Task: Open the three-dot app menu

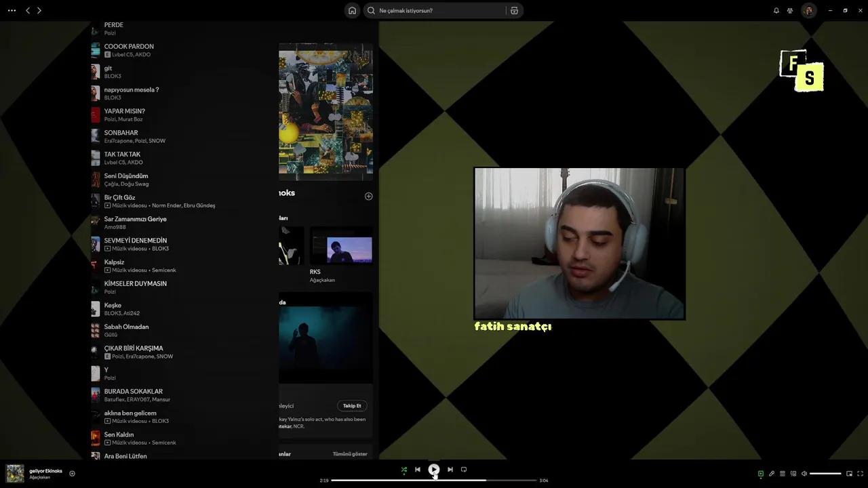Action: [x=12, y=10]
